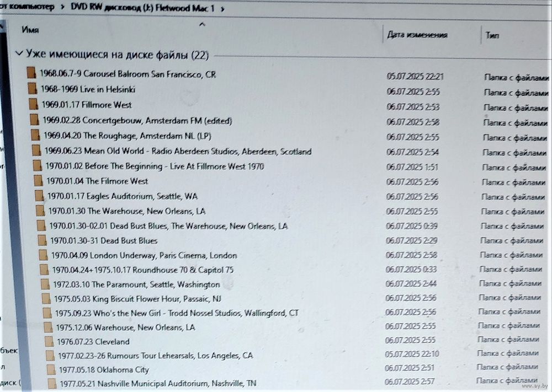This screenshot has width=552, height=392.
Task: Click 'Папка с файлами' type in 1975.12.06 Warehouse row
Action: [x=509, y=326]
